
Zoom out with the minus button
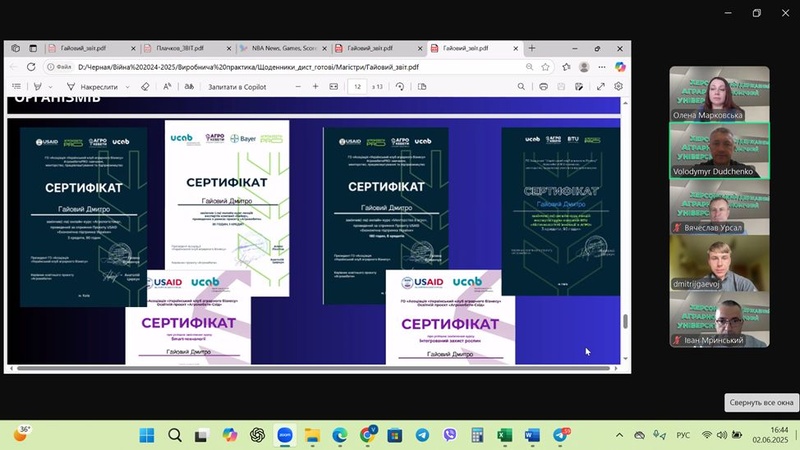pyautogui.click(x=298, y=87)
